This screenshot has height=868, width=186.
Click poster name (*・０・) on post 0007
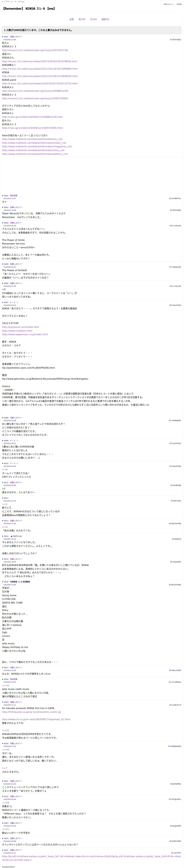[14, 303]
